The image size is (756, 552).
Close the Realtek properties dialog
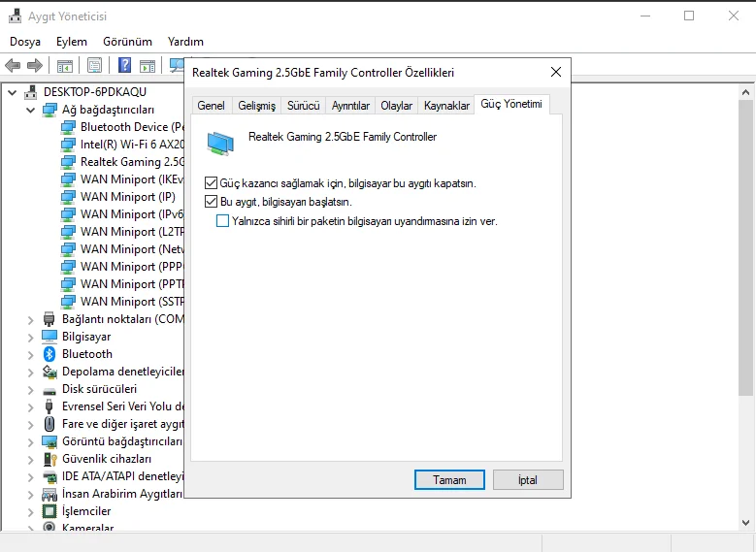(556, 72)
